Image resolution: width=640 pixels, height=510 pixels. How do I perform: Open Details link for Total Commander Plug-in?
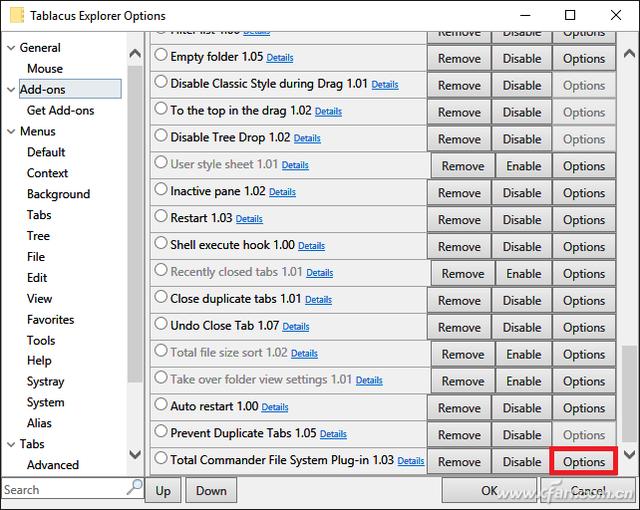(x=411, y=461)
